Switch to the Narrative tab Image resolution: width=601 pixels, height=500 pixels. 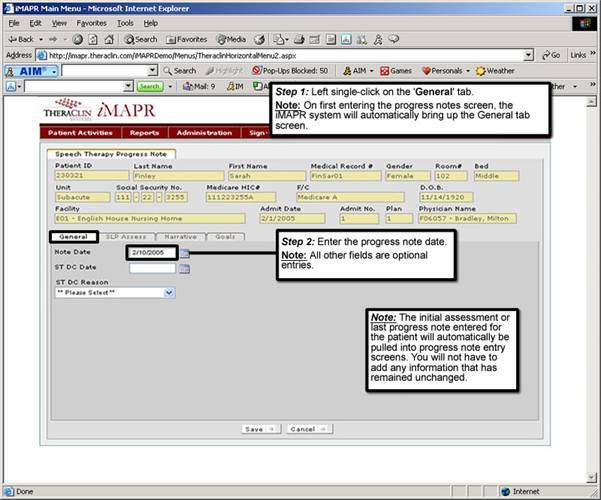(180, 237)
